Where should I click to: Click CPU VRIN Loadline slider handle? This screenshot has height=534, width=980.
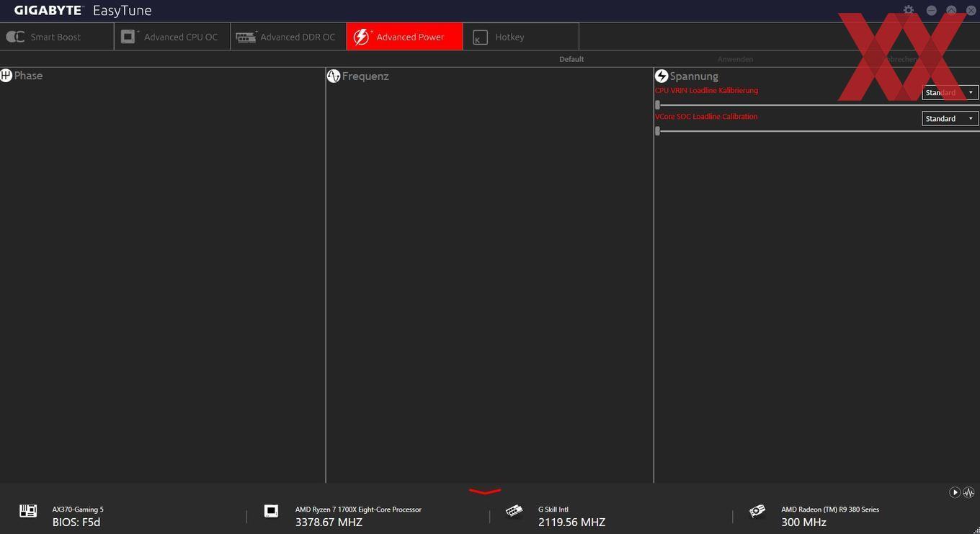pyautogui.click(x=657, y=105)
